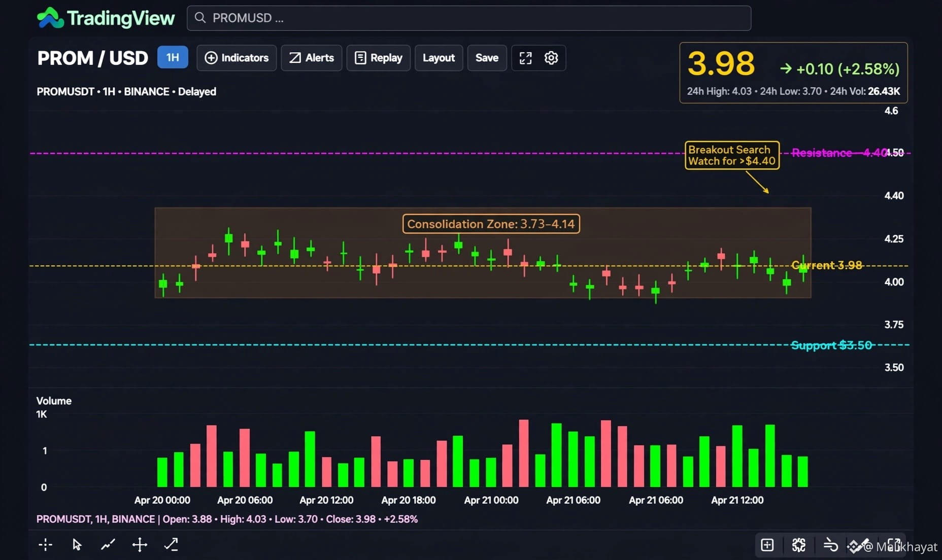The height and width of the screenshot is (560, 942).
Task: Open chart settings gear icon
Action: [551, 58]
